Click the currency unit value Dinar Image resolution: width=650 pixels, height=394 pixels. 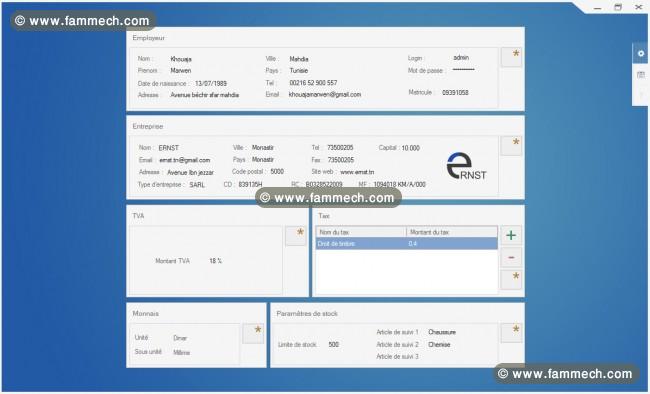tap(180, 338)
